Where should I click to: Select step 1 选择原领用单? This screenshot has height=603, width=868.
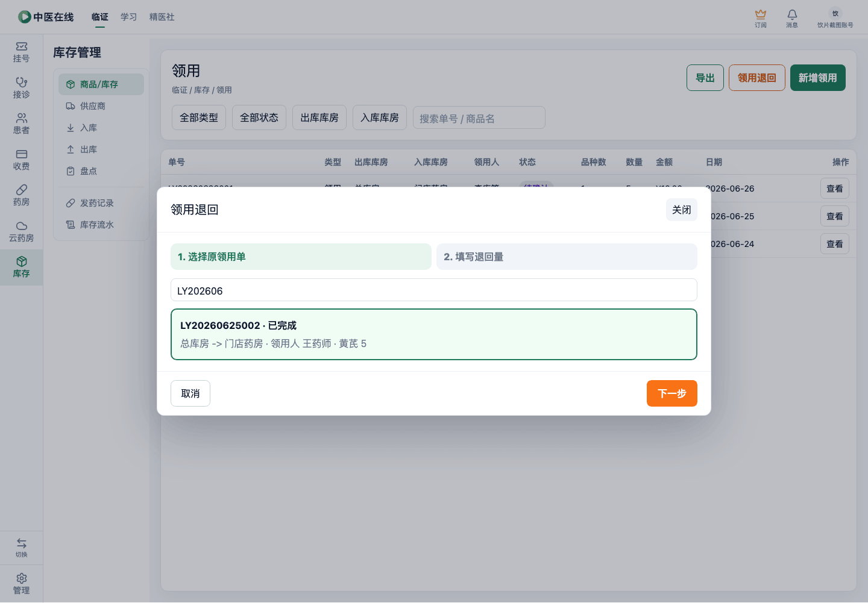(x=301, y=257)
